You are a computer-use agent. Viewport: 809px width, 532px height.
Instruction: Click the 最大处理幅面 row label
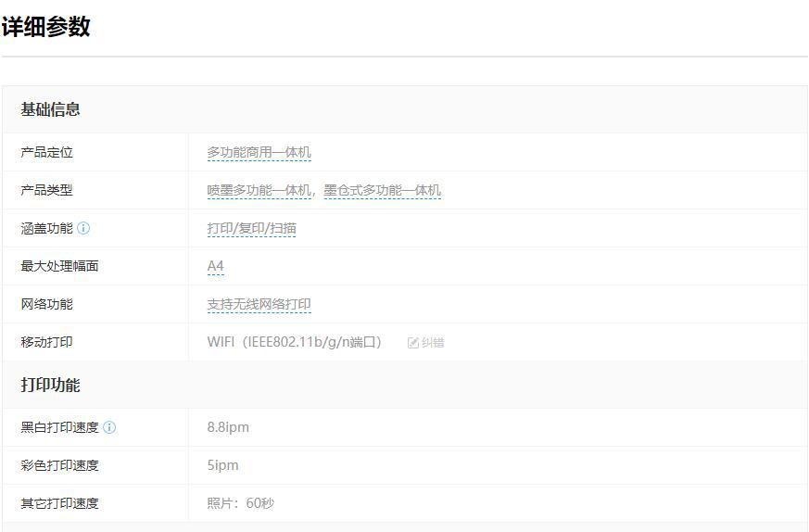click(60, 266)
